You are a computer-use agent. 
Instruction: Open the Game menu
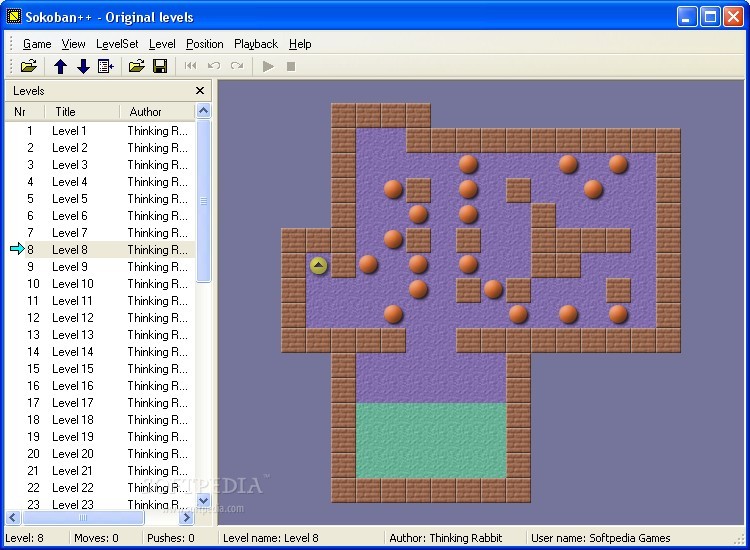tap(37, 44)
